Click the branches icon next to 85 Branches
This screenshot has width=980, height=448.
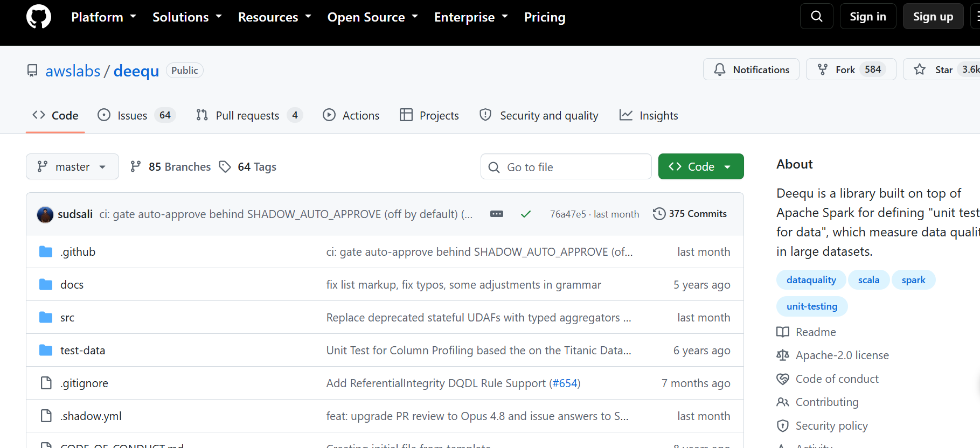pyautogui.click(x=136, y=167)
